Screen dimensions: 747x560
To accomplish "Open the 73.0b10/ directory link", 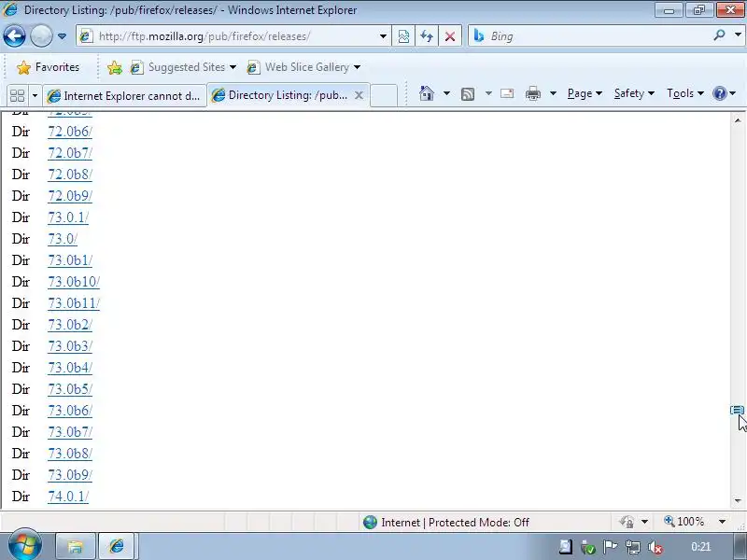I will click(x=74, y=282).
